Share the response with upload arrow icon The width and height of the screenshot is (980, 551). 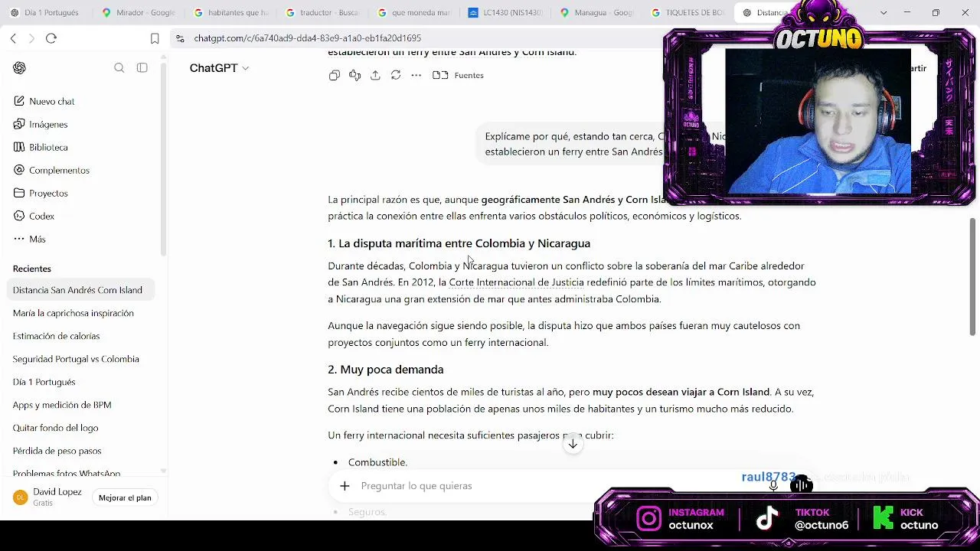point(375,75)
